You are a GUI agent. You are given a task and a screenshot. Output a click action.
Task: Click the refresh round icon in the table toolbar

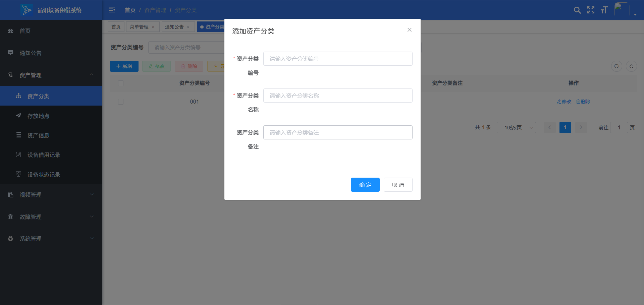pos(631,66)
